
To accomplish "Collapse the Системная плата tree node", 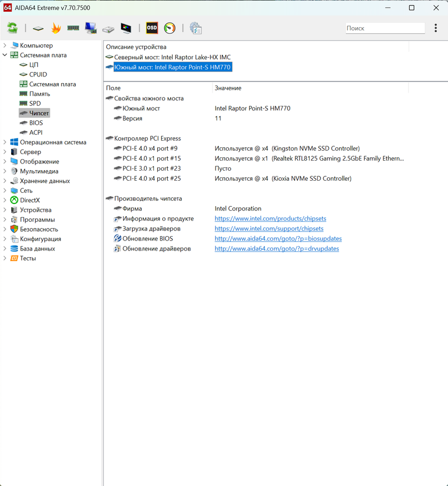I will pos(4,55).
